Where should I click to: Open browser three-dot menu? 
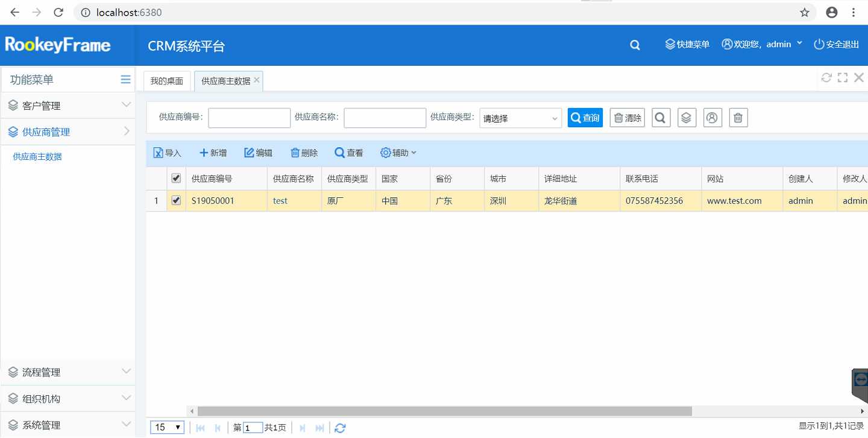[854, 12]
